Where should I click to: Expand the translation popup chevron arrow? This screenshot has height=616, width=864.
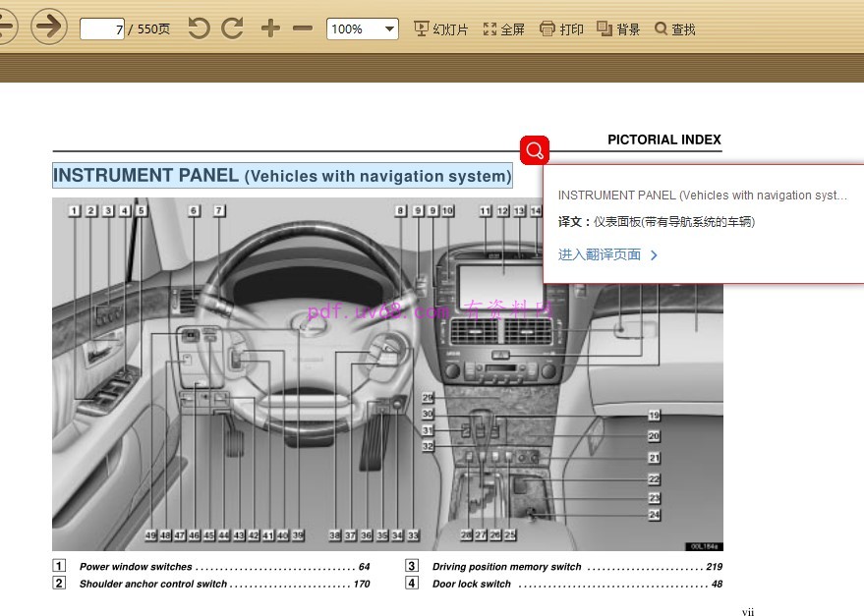click(652, 253)
